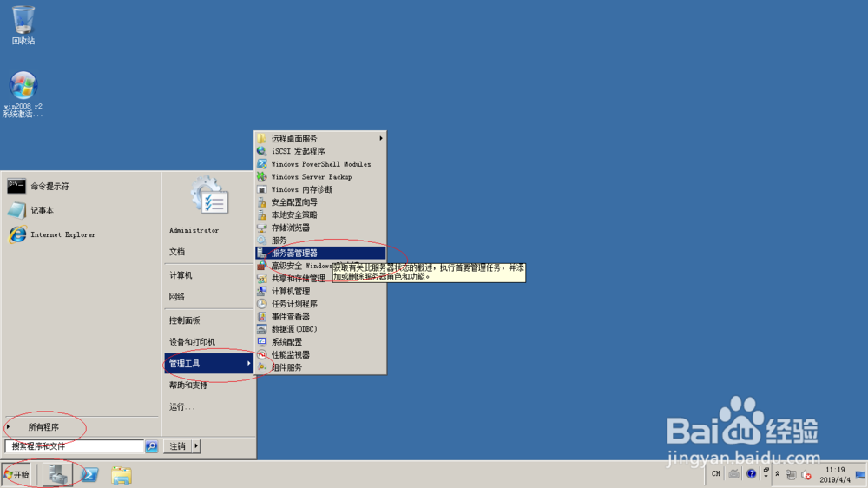This screenshot has width=868, height=488.
Task: Show hidden tray icons chevron
Action: [x=777, y=475]
